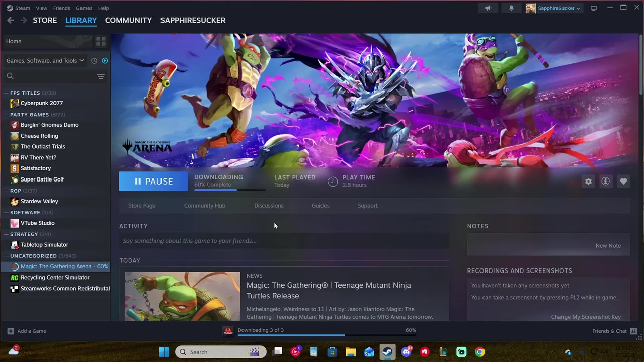This screenshot has height=362, width=644.
Task: Open the Support link
Action: pyautogui.click(x=368, y=206)
